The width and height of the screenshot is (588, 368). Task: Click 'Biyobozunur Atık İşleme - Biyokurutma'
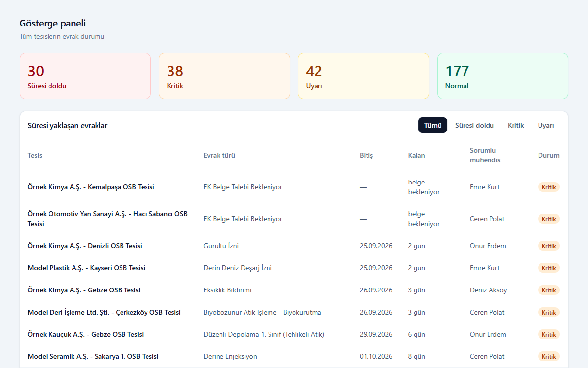click(x=263, y=312)
